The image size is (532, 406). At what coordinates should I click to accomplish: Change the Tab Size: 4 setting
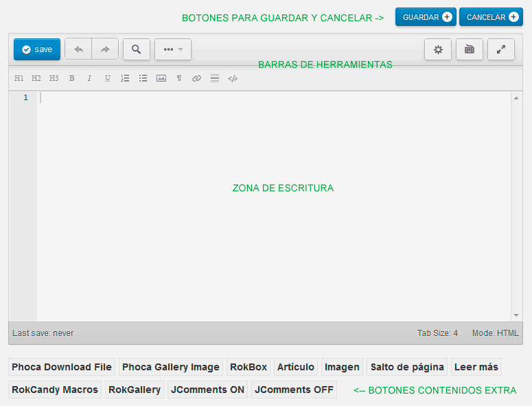point(437,333)
